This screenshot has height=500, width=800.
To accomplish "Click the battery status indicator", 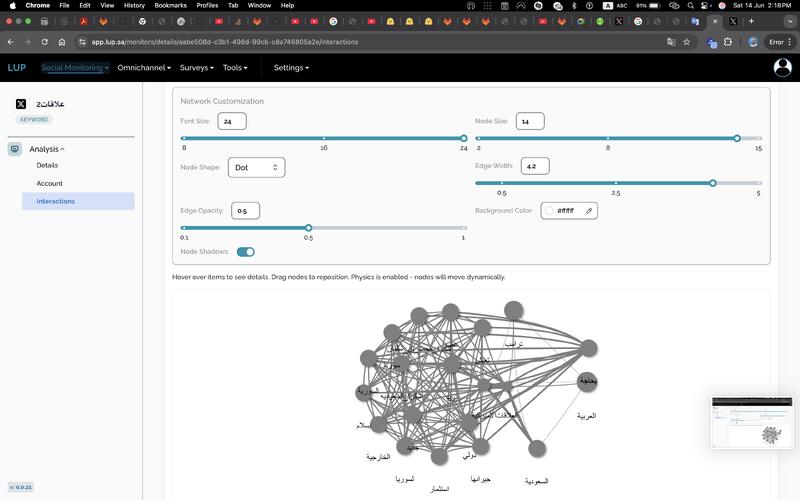I will click(x=648, y=6).
